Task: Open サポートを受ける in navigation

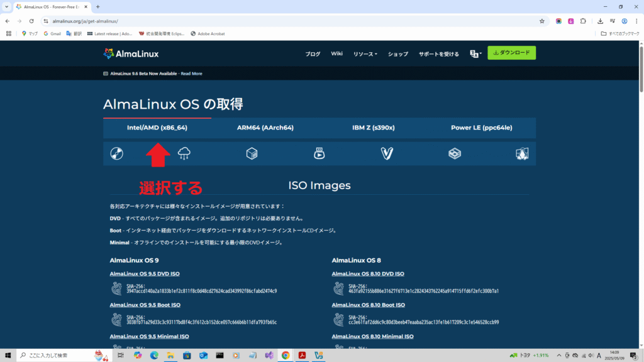Action: (x=438, y=54)
